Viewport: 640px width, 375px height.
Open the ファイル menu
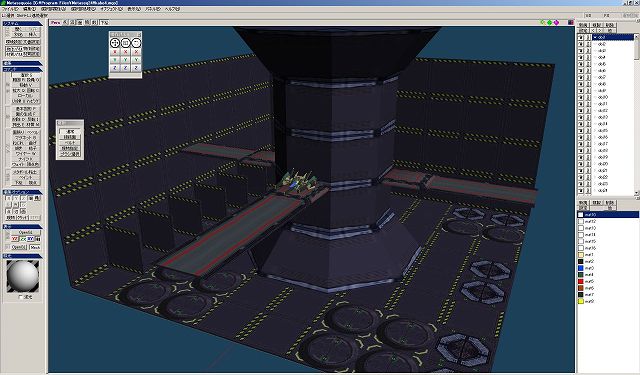tap(10, 8)
